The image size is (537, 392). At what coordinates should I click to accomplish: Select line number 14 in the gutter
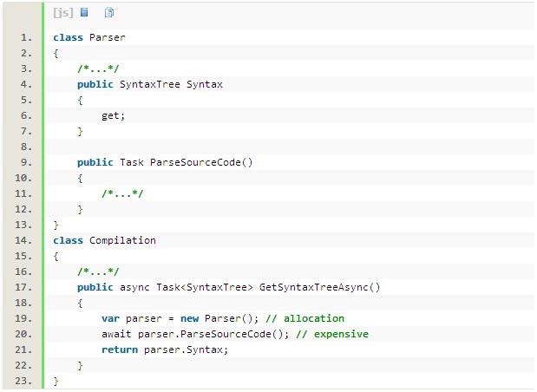pyautogui.click(x=23, y=240)
